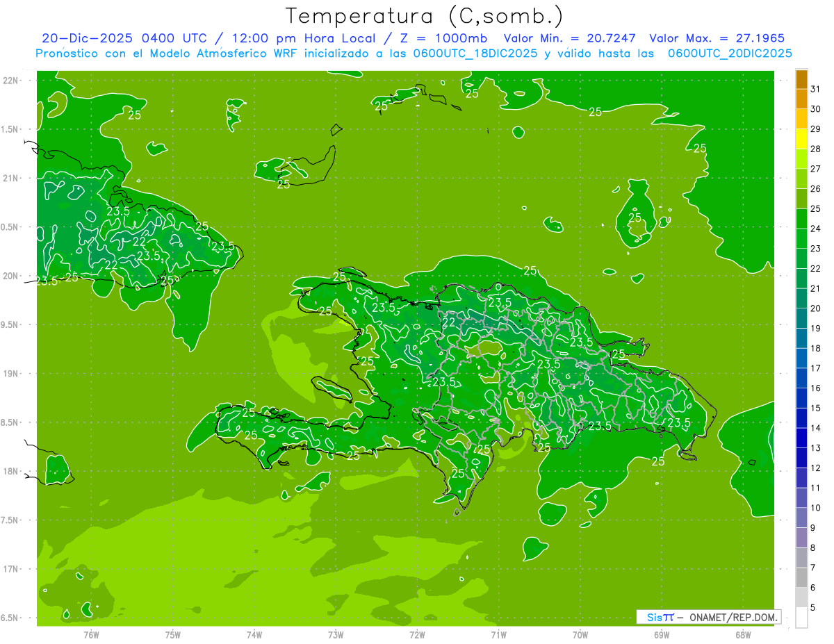Click the colorbar legend value "14"

(815, 428)
